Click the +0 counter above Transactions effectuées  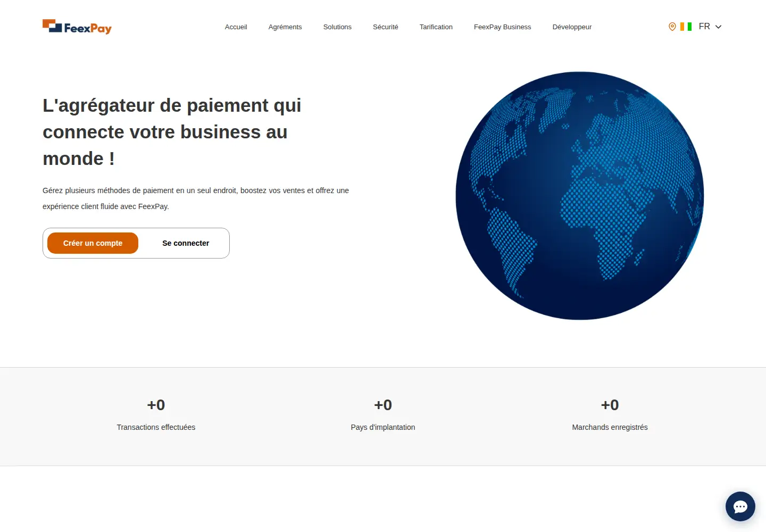click(156, 405)
